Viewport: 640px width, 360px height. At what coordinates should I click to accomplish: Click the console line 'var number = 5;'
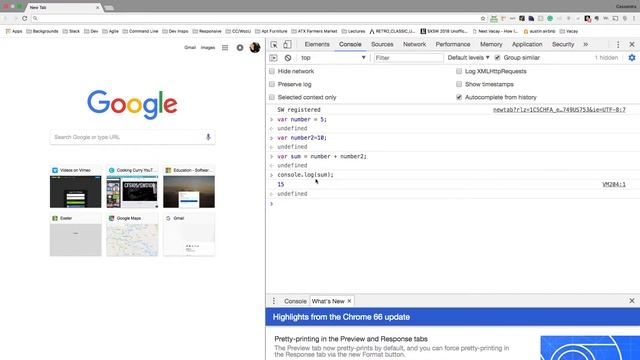pos(302,120)
